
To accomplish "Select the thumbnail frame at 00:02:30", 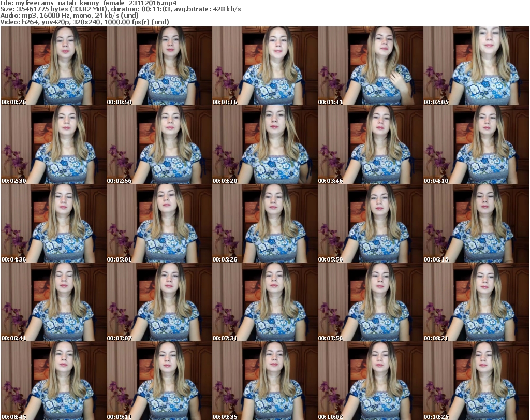I will (54, 144).
